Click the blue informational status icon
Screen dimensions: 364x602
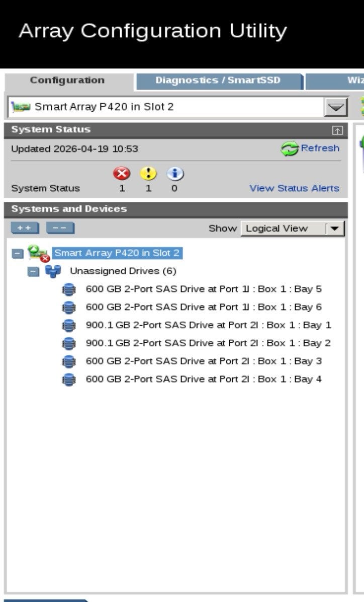click(x=175, y=174)
